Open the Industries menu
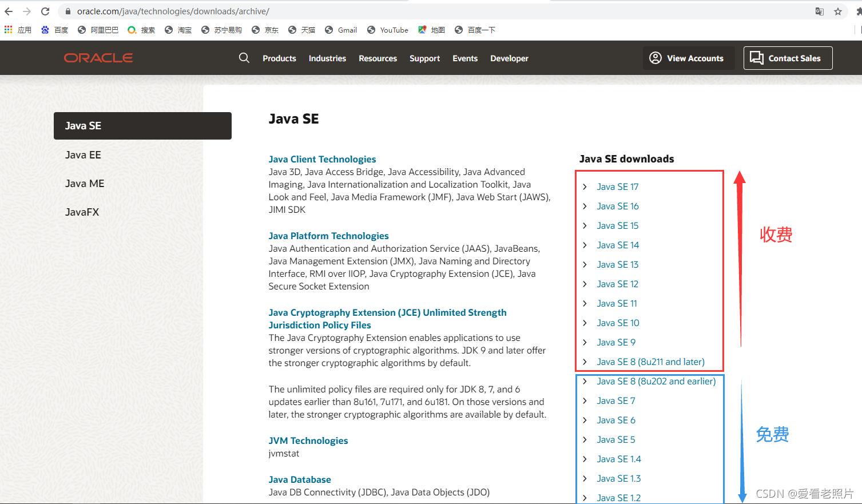This screenshot has width=862, height=504. click(x=327, y=58)
